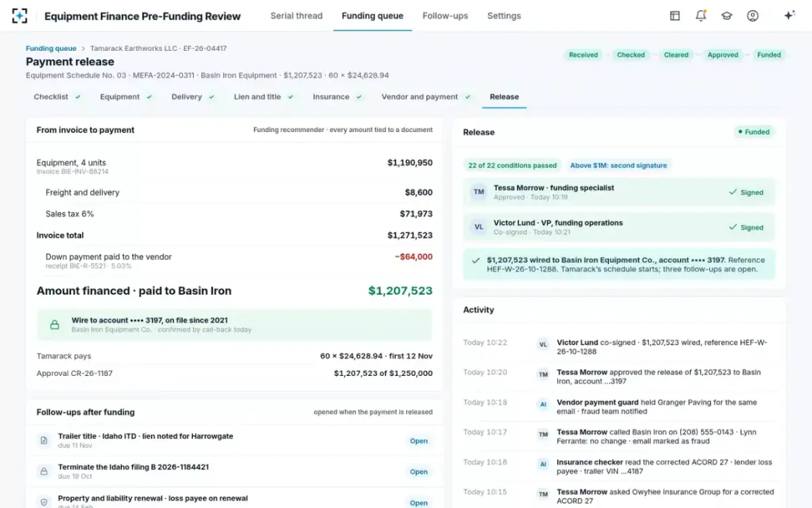Select the Insurance sub-tab
The image size is (812, 508).
pyautogui.click(x=338, y=97)
